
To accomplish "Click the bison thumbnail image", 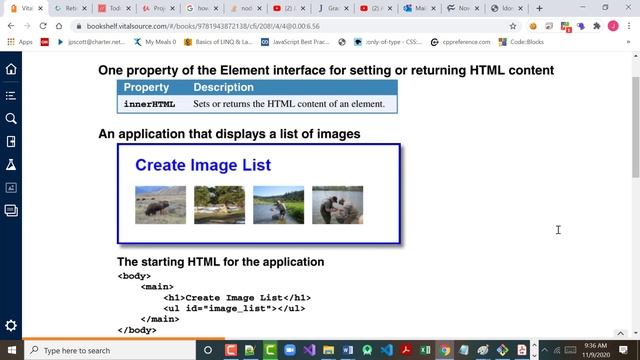I will tap(160, 205).
